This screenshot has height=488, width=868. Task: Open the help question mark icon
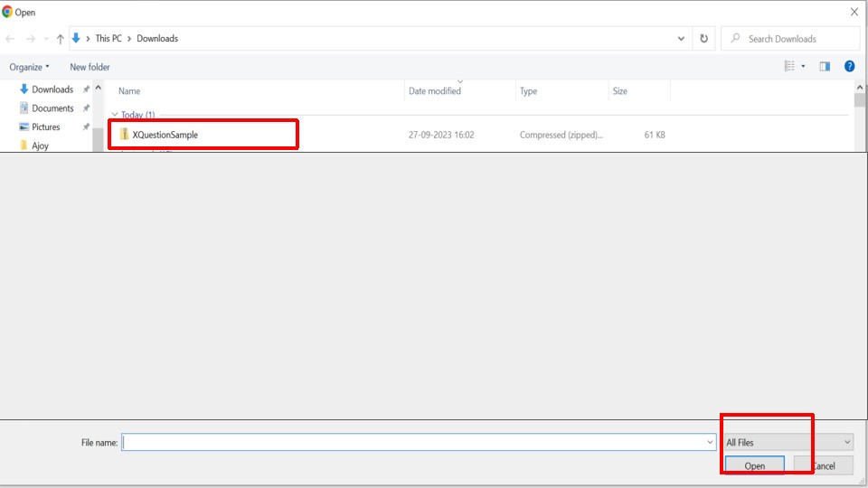[849, 66]
